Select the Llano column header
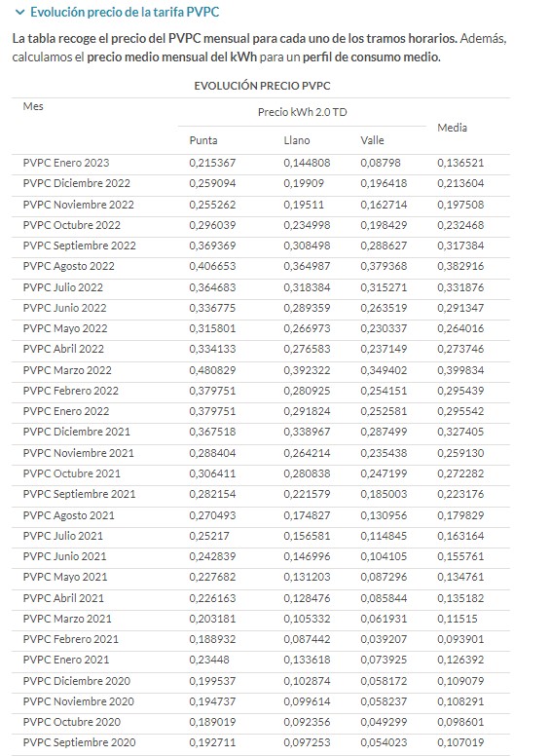 pos(297,140)
